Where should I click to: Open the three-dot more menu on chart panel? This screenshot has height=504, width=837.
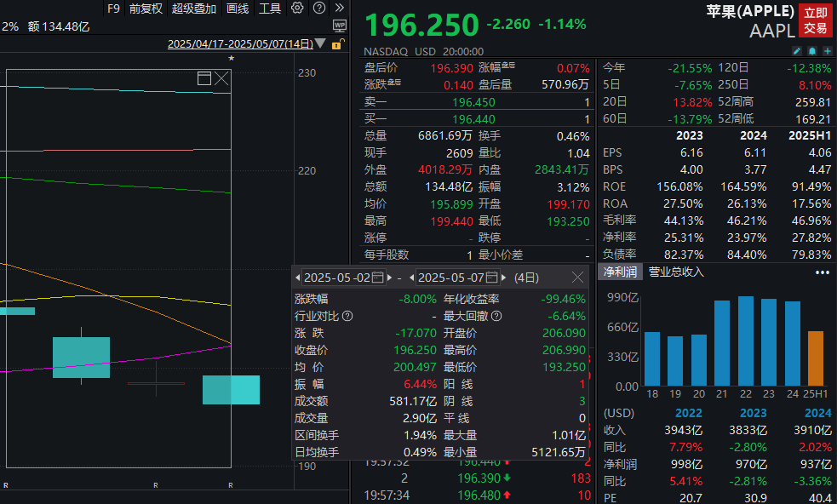(x=823, y=272)
